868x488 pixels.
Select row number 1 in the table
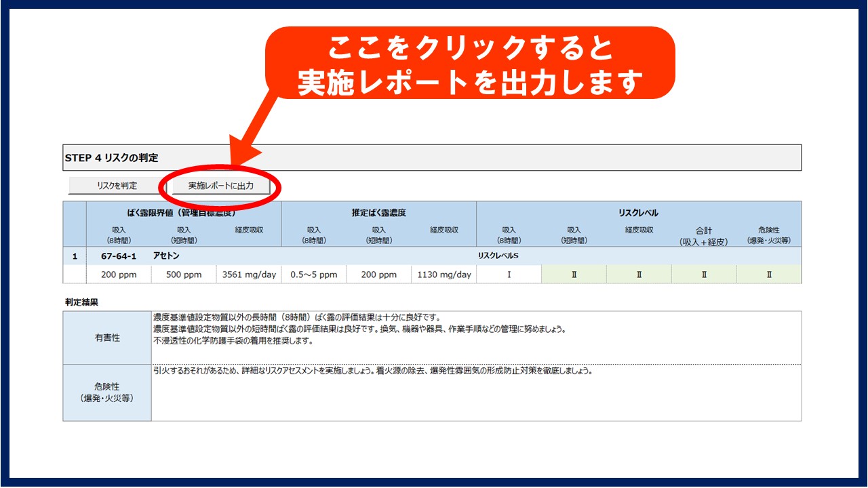pos(75,256)
